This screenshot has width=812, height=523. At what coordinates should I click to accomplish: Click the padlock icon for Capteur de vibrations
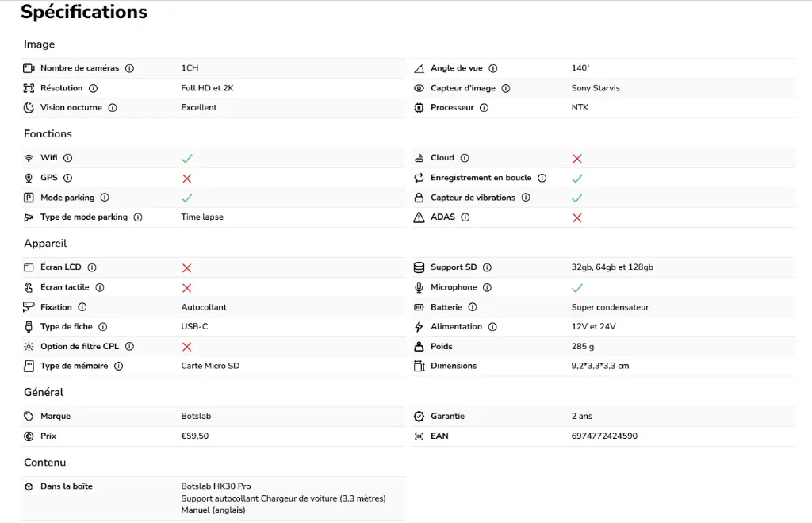click(419, 198)
